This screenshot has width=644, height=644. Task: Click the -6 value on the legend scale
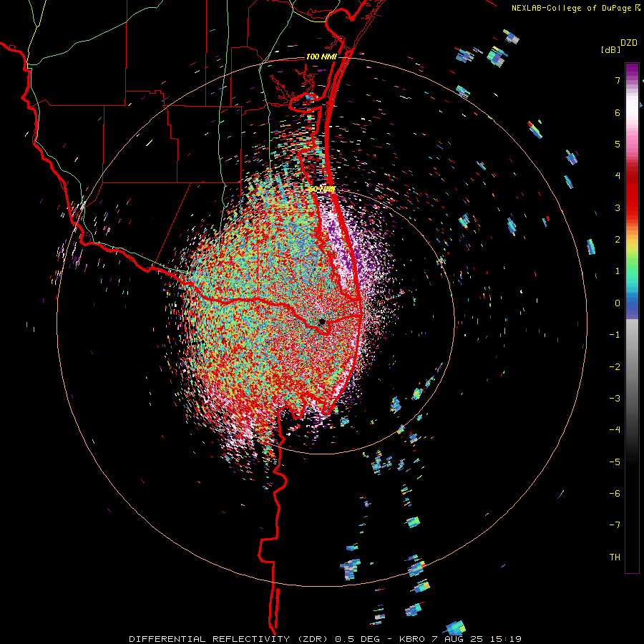pos(615,494)
